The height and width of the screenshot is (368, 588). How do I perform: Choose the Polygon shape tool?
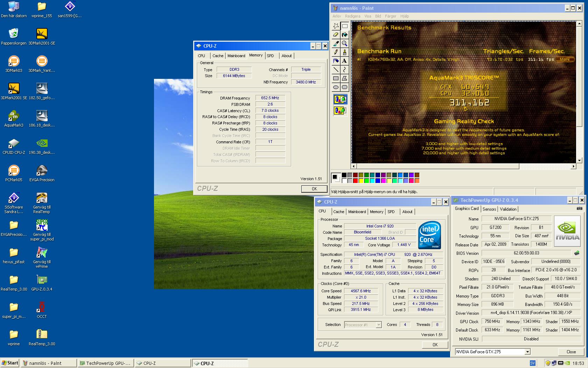point(344,79)
